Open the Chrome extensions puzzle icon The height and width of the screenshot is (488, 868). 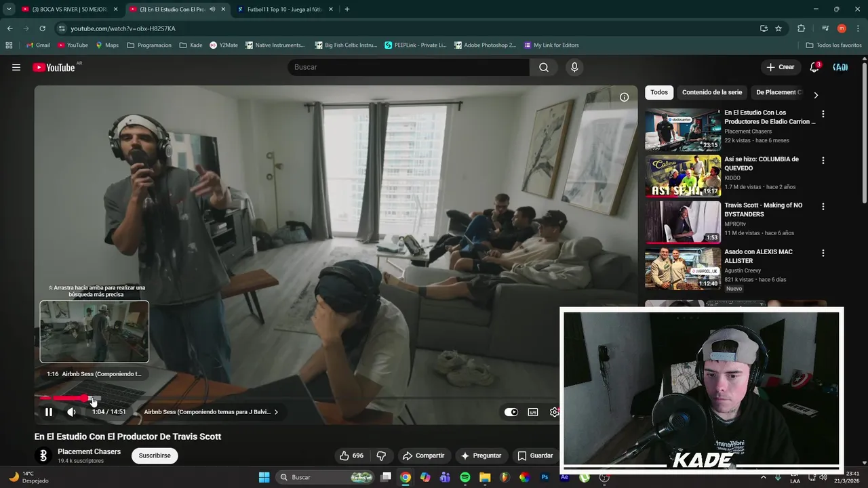801,28
